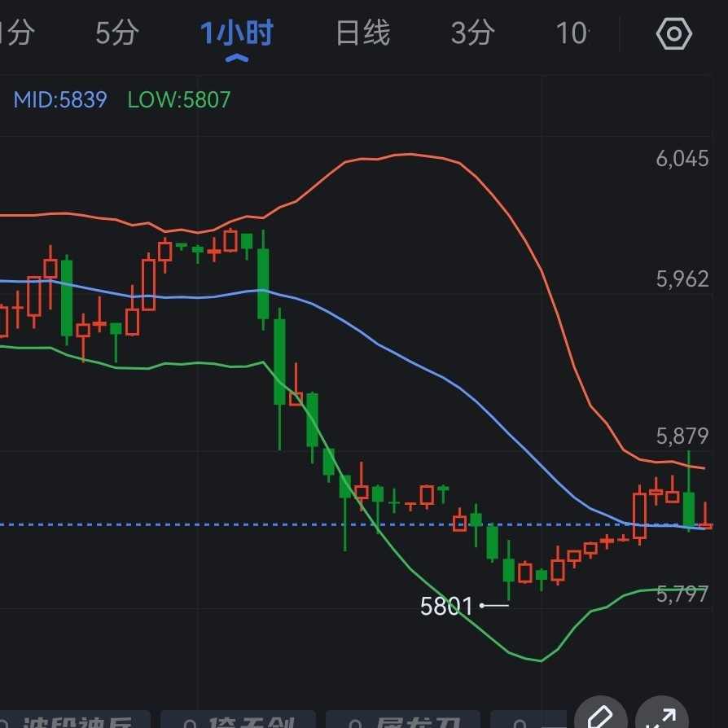Switch to the 日线 daily tab
728x728 pixels.
363,33
